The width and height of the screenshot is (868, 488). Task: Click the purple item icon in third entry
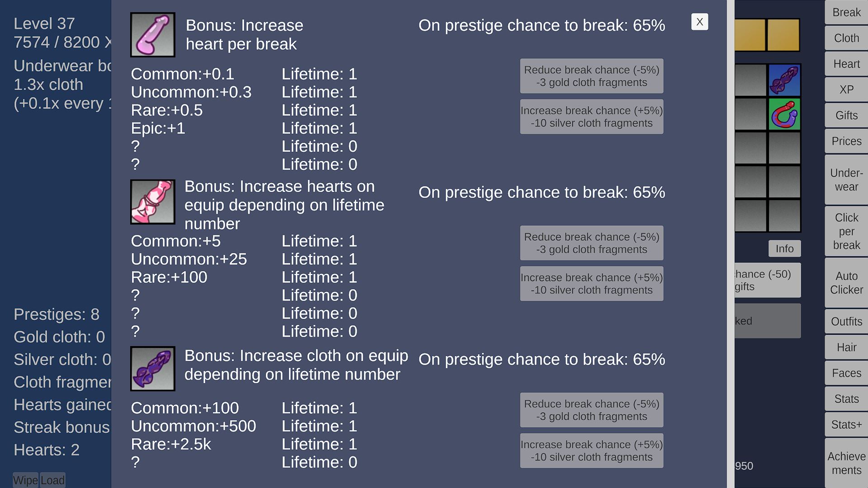(152, 369)
